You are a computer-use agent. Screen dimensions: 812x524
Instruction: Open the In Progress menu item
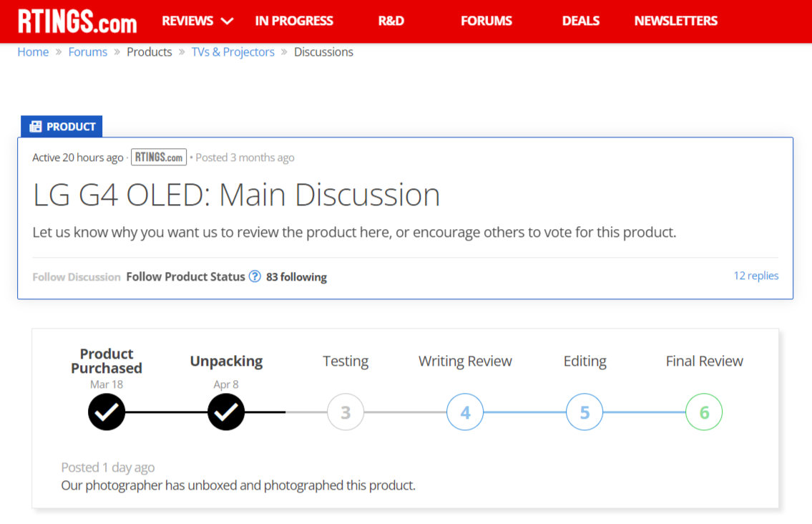pos(294,21)
